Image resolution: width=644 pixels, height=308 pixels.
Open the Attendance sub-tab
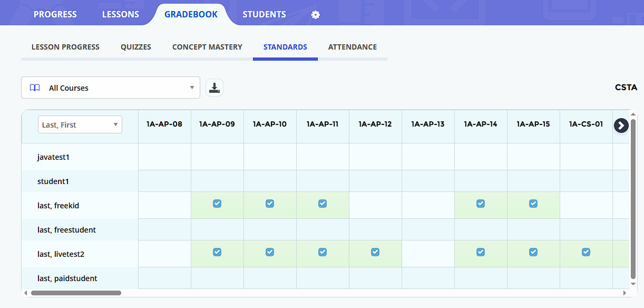pos(353,47)
